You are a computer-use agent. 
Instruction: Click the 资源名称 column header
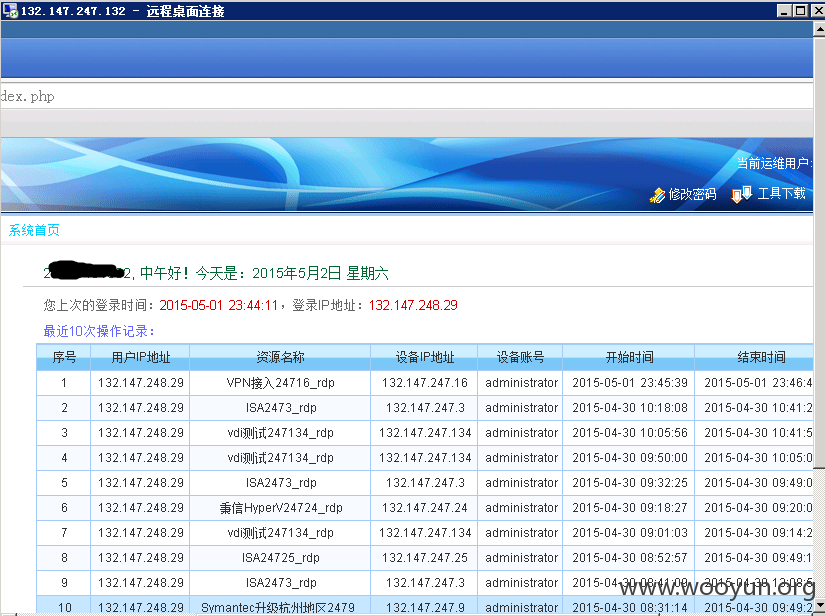280,358
